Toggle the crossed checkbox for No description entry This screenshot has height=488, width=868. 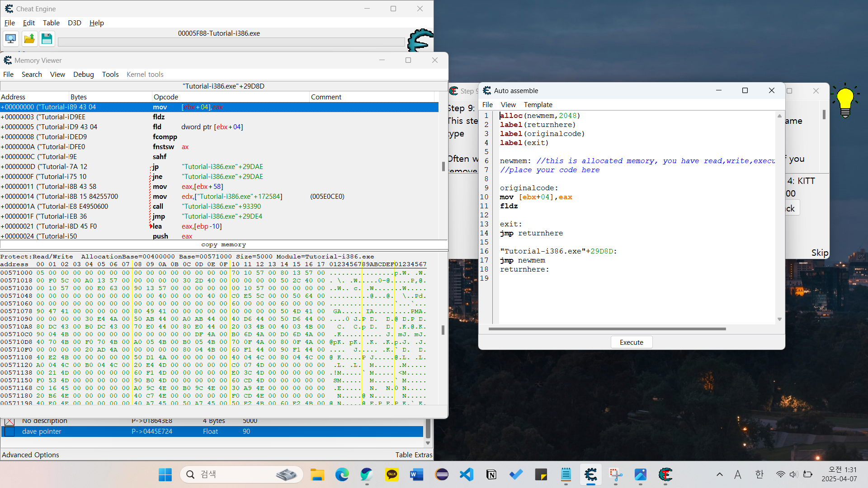pos(9,422)
